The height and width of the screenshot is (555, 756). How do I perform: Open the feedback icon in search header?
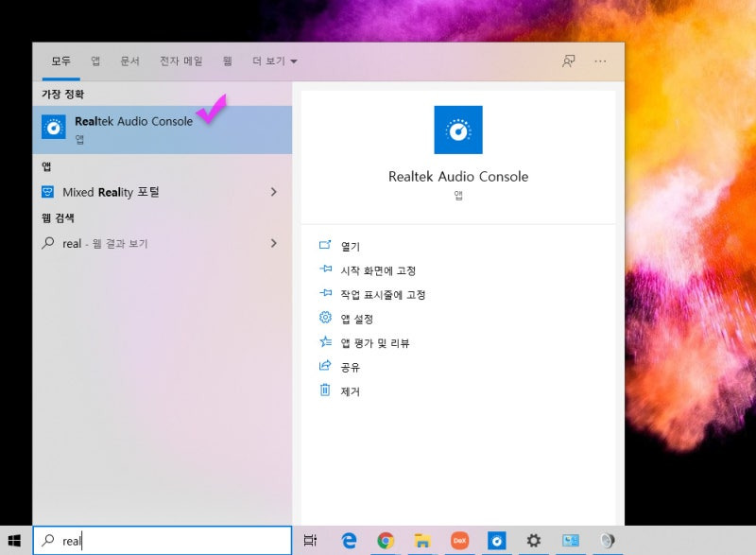pos(569,61)
